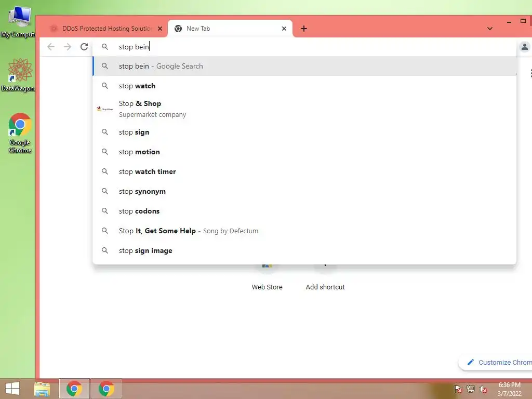Viewport: 532px width, 399px height.
Task: Maximize the Chrome window
Action: click(523, 21)
